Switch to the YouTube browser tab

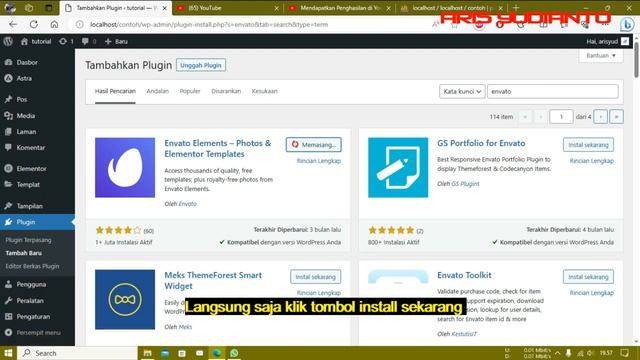(x=227, y=8)
